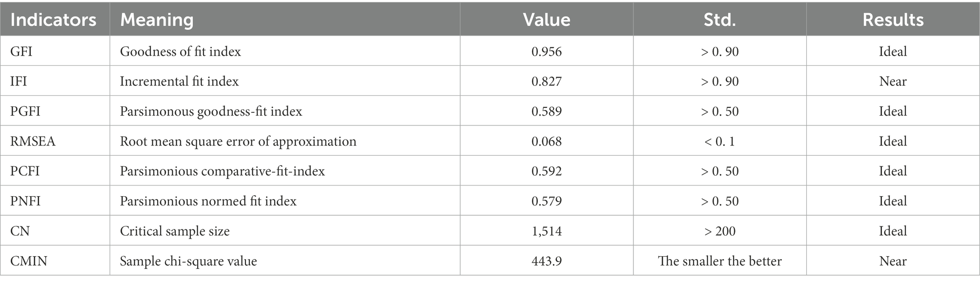980x284 pixels.
Task: Select the Std. column header
Action: tap(719, 20)
